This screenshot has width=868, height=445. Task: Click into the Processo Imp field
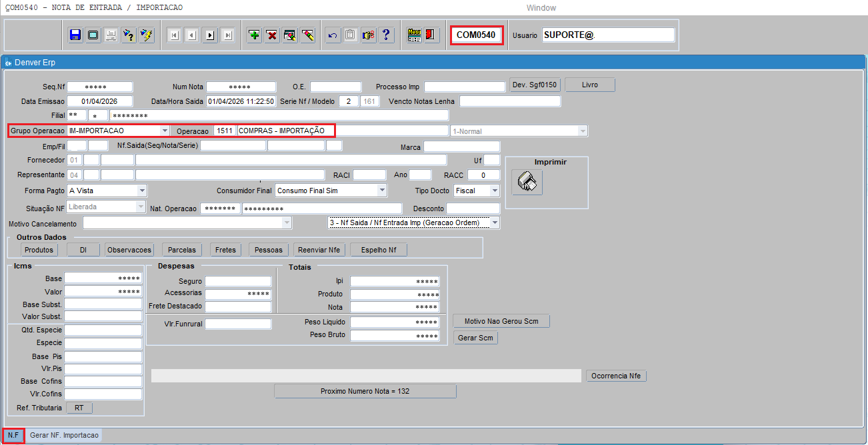465,87
